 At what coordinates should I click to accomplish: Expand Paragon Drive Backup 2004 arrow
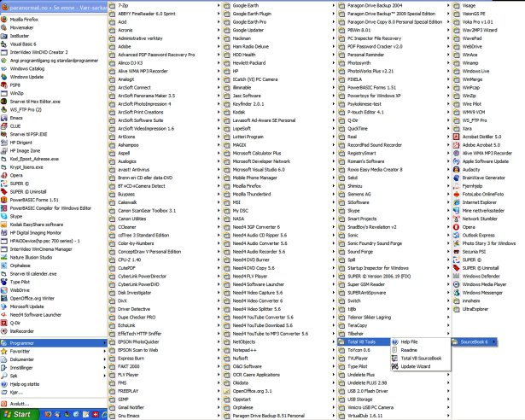[448, 6]
